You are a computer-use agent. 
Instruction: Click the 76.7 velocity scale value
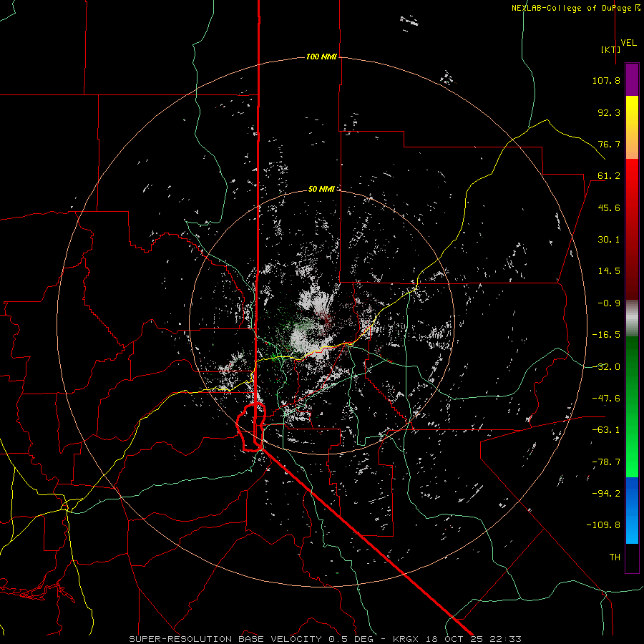(x=609, y=144)
